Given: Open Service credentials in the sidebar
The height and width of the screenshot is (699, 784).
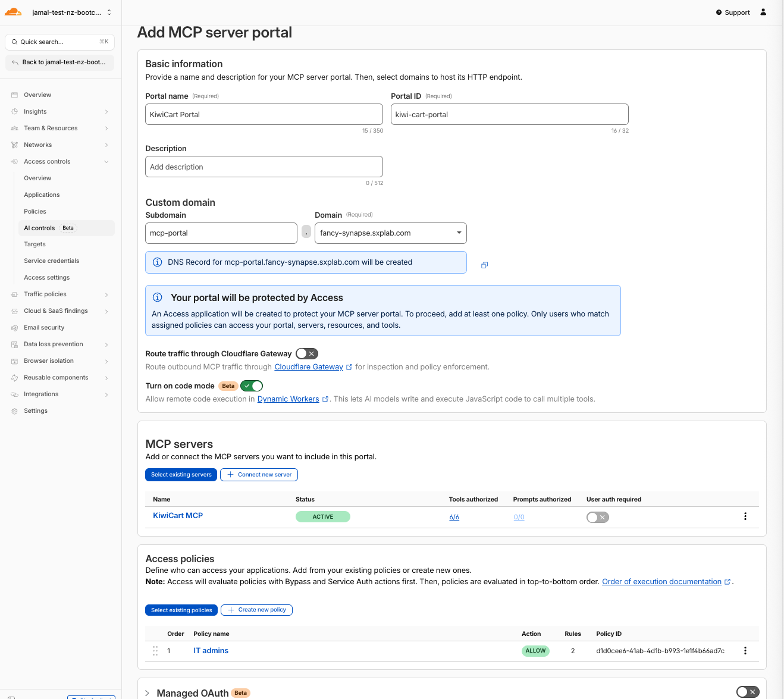Looking at the screenshot, I should 51,261.
